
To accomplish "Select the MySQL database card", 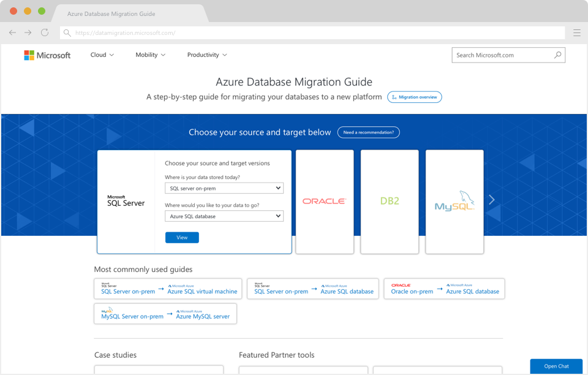I will 454,202.
